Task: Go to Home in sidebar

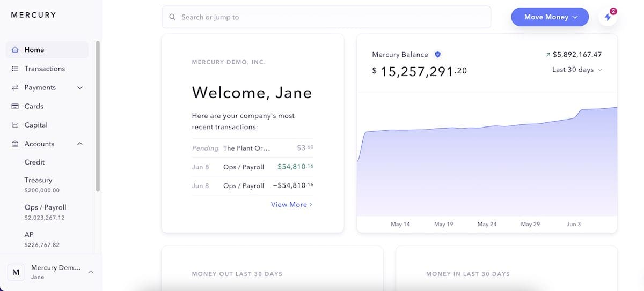Action: 47,50
